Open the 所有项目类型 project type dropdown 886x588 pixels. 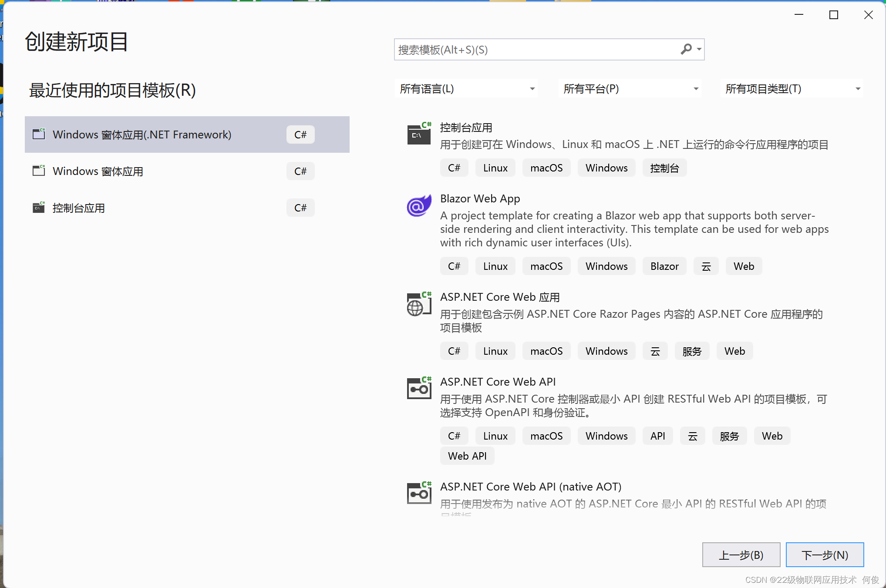click(x=792, y=89)
